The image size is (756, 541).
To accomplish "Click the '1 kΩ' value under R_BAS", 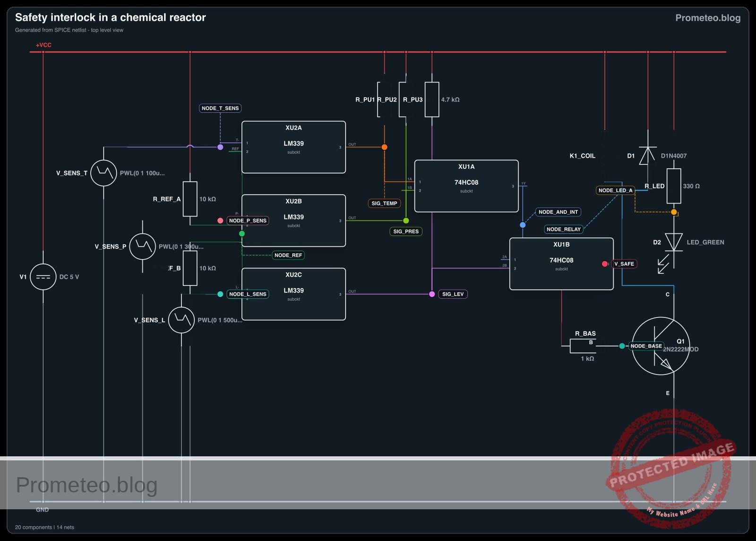I will [x=587, y=358].
